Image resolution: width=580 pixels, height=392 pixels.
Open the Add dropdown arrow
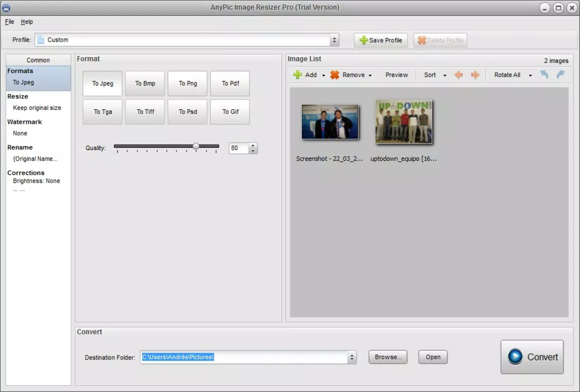[x=323, y=75]
